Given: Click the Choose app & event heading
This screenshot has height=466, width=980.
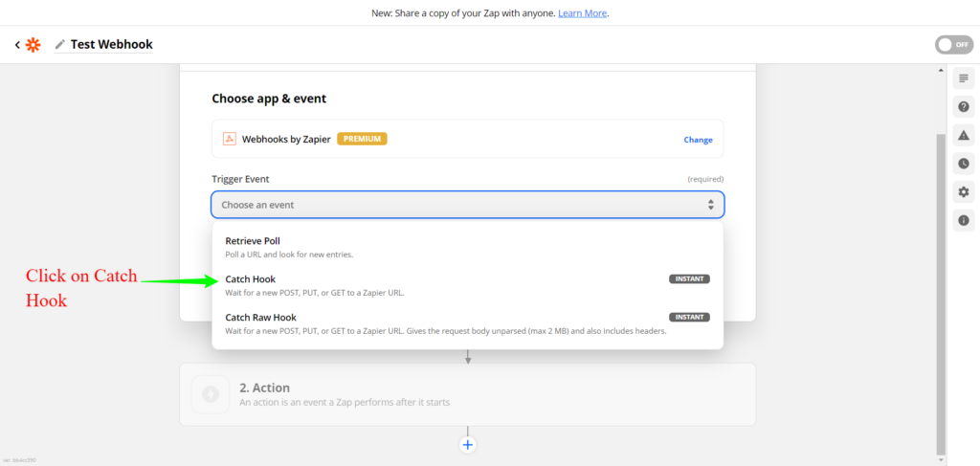Looking at the screenshot, I should [269, 98].
